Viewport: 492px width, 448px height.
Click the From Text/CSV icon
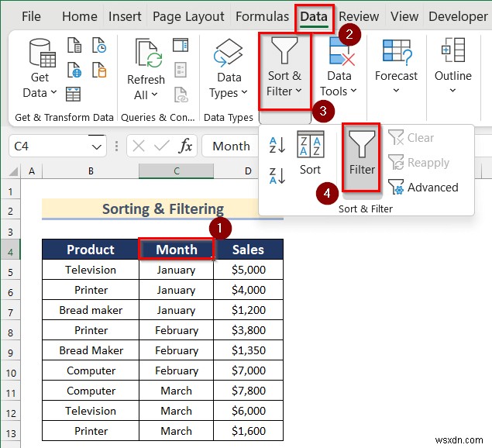click(74, 45)
